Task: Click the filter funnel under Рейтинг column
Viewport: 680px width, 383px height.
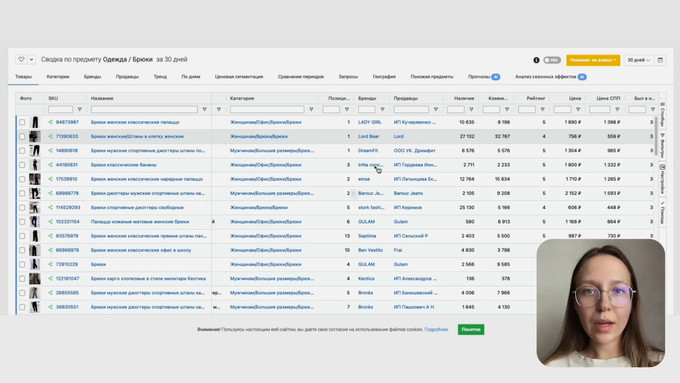Action: (x=542, y=109)
